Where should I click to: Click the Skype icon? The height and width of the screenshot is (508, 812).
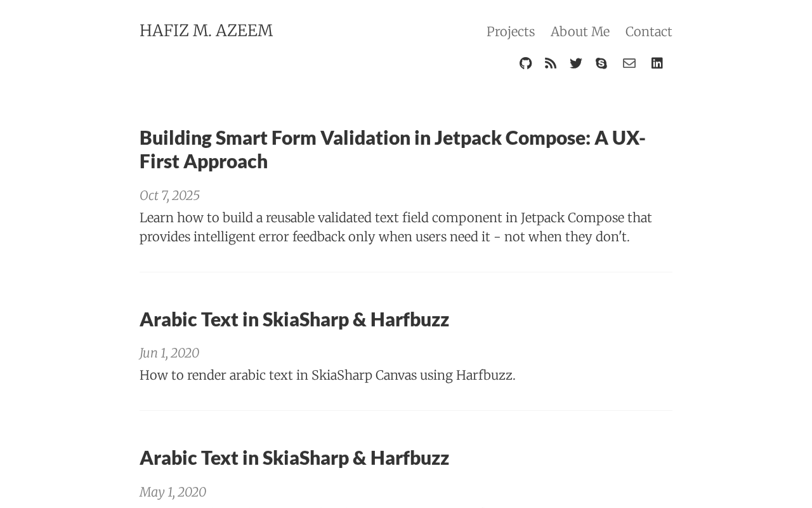[601, 63]
